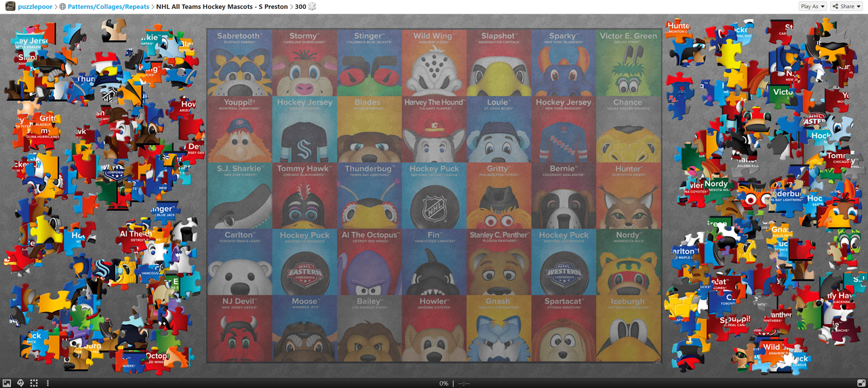
Task: Open the Play As dropdown
Action: (812, 6)
